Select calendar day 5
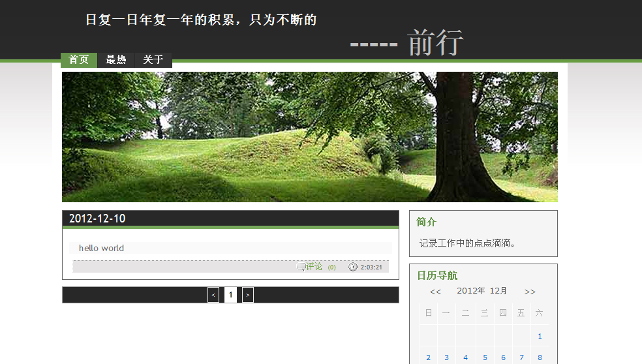 (485, 357)
